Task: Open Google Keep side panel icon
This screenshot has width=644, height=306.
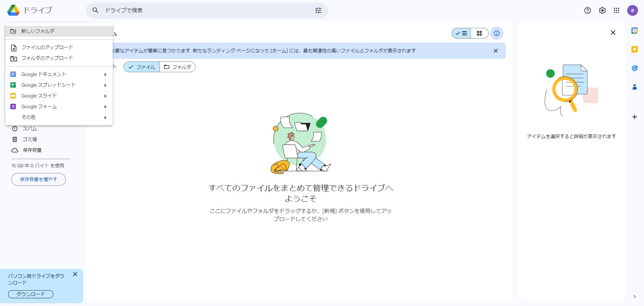Action: click(x=635, y=49)
